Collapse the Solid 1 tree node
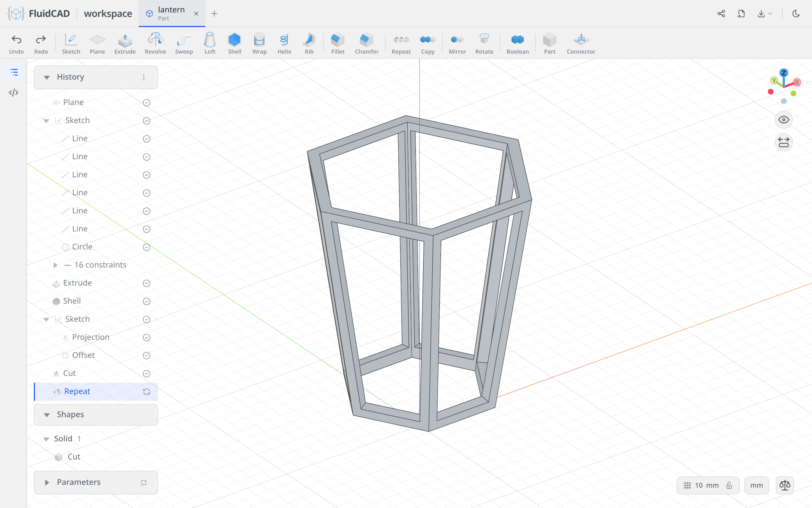 [x=46, y=439]
